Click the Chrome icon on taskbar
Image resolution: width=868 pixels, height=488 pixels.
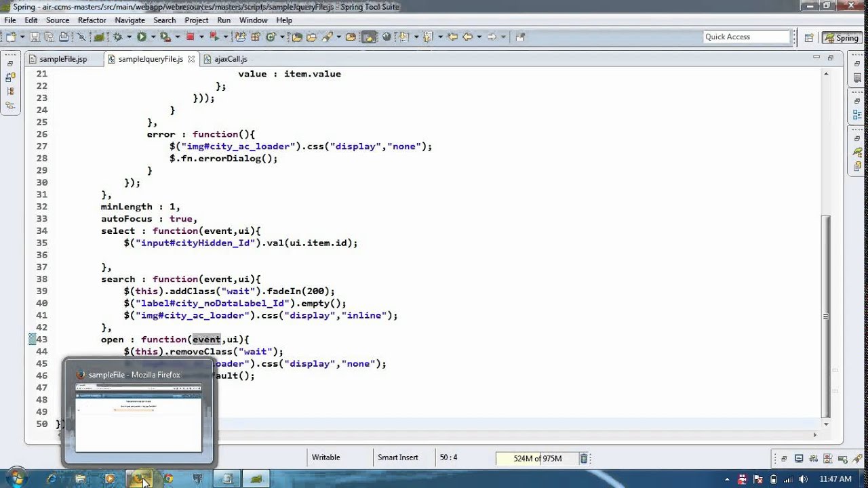coord(168,479)
